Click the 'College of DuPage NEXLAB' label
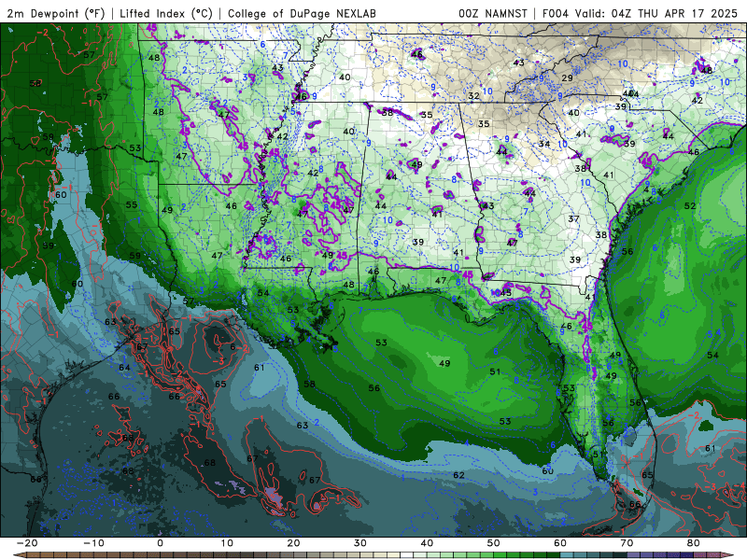Viewport: 747px width, 560px height. point(302,13)
